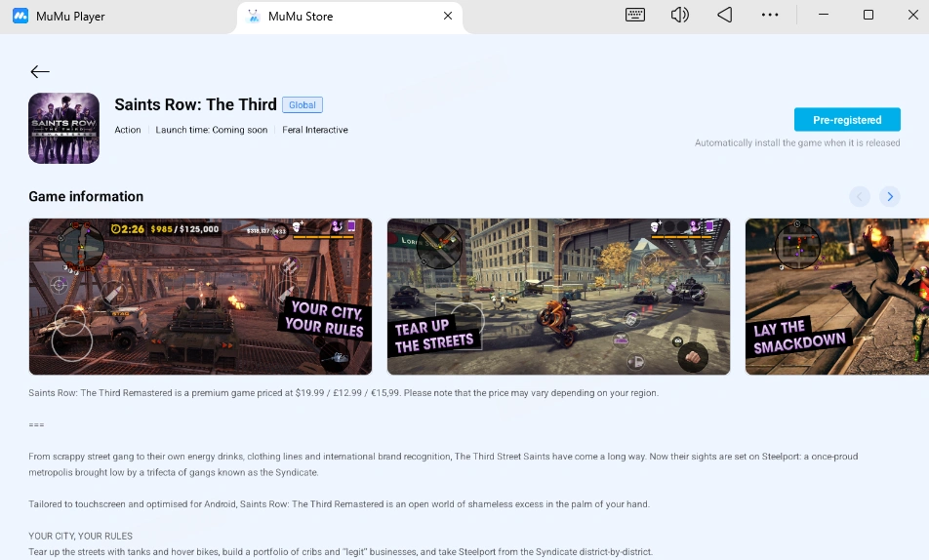Open the 'Lay The Smackdown' screenshot
This screenshot has width=929, height=560.
pos(837,297)
